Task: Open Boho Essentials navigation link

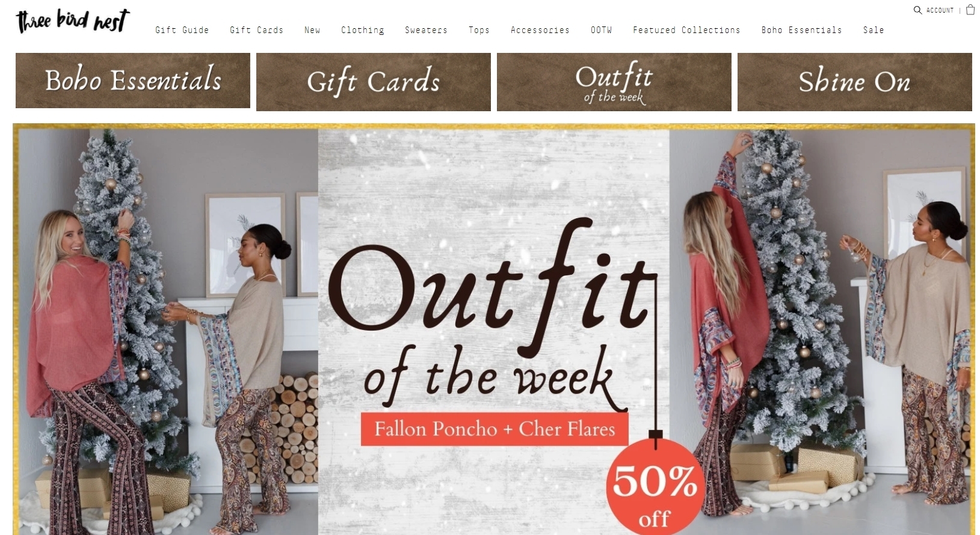Action: 801,30
